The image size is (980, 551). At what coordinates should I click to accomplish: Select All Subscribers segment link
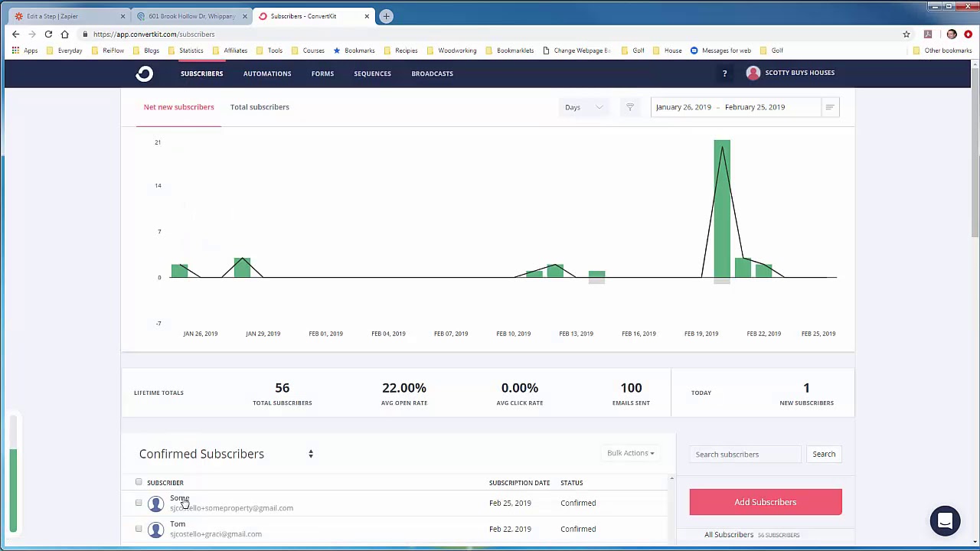coord(729,535)
